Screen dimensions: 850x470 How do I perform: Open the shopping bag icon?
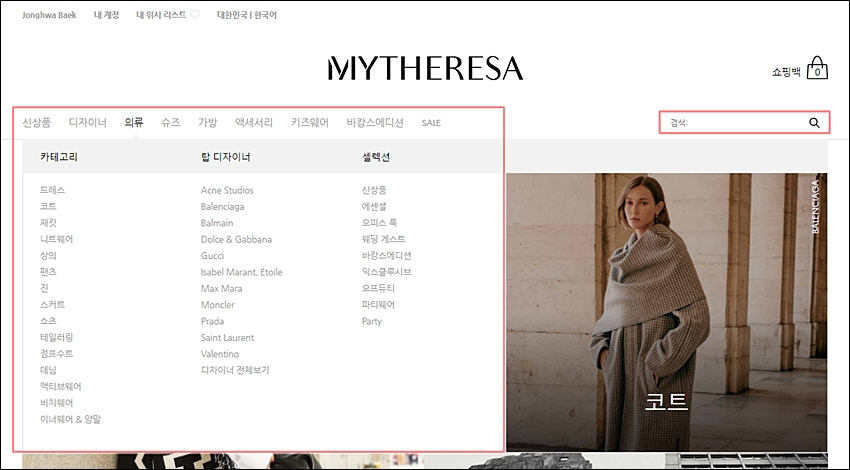pos(817,68)
